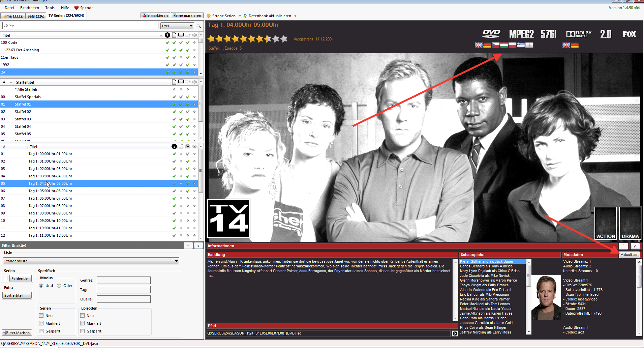Image resolution: width=644 pixels, height=348 pixels.
Task: Click fanart monitor column icon in show list
Action: (181, 35)
